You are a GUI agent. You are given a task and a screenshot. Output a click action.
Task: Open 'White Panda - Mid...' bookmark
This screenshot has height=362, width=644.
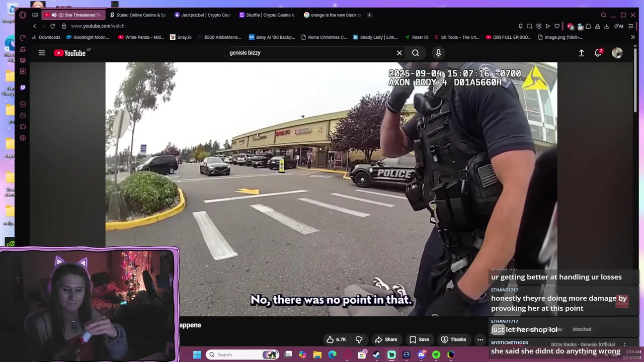[x=141, y=37]
